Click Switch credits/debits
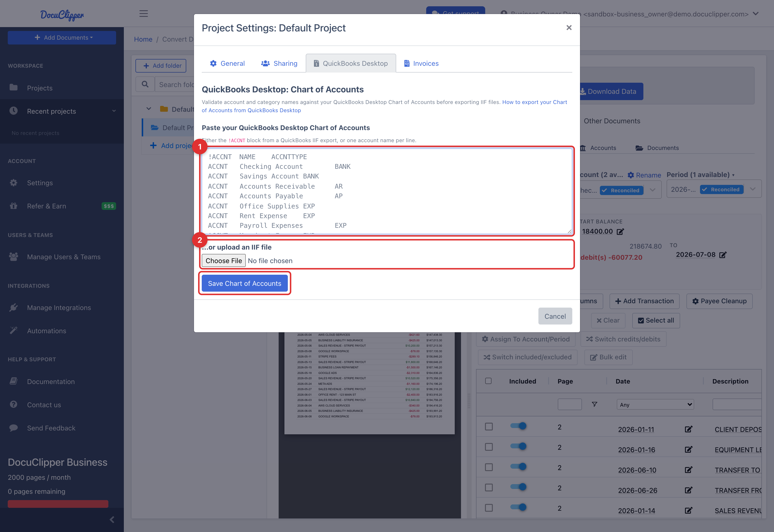Viewport: 774px width, 532px height. 623,339
